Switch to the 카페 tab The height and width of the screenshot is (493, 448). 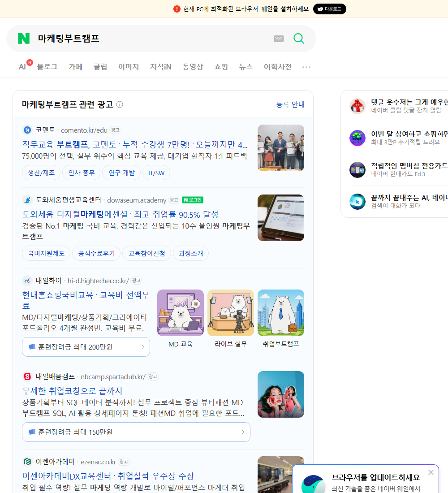(x=75, y=67)
